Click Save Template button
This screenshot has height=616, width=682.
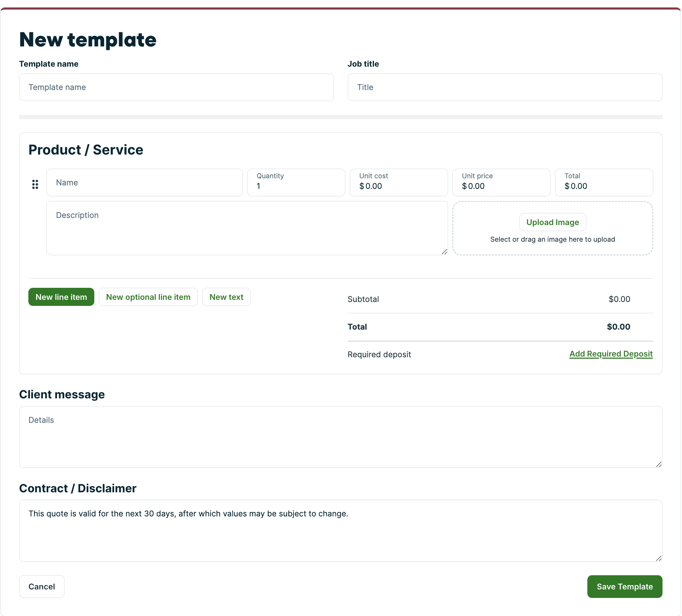[x=625, y=587]
